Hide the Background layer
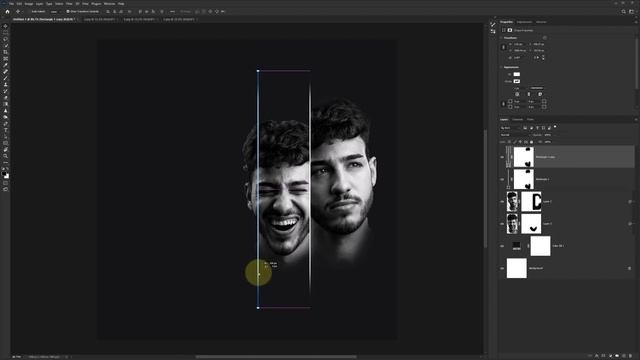Screen dimensions: 640x360 pos(502,268)
